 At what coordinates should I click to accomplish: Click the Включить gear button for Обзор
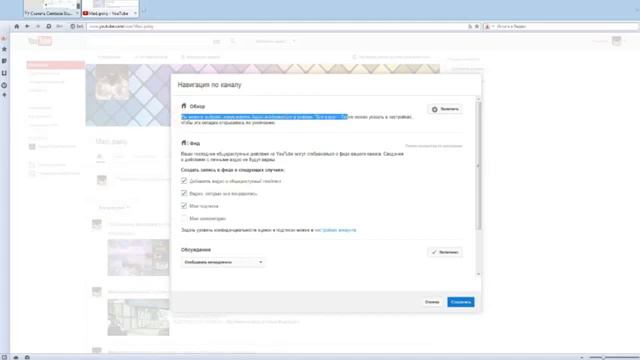point(445,109)
